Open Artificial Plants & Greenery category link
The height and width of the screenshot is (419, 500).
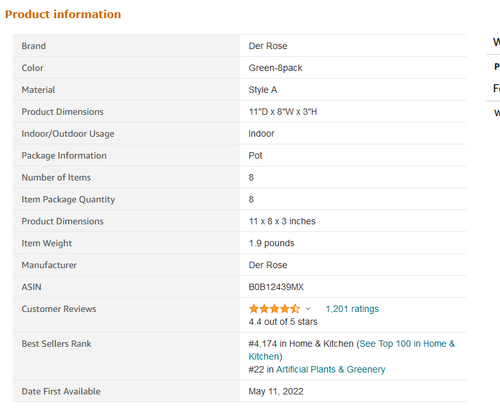331,369
